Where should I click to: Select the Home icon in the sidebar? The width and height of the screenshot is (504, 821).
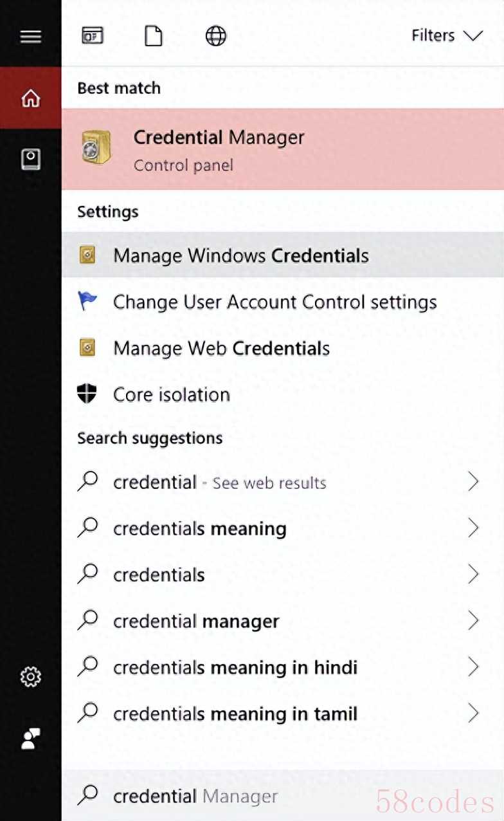coord(30,98)
